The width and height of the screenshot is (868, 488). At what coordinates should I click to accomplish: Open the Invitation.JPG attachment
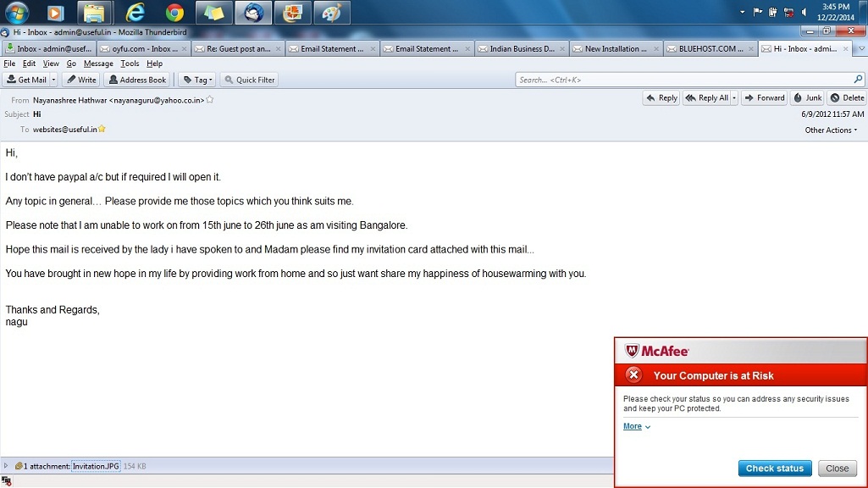[x=96, y=466]
